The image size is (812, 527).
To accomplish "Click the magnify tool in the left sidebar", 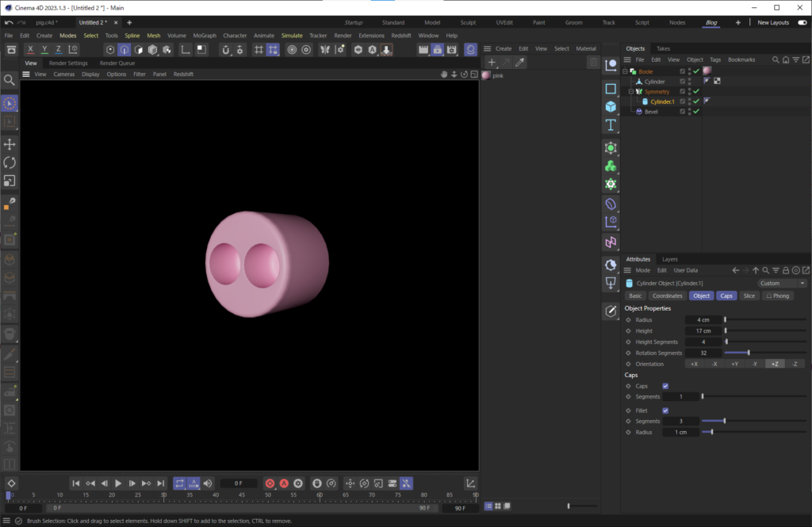I will click(10, 79).
